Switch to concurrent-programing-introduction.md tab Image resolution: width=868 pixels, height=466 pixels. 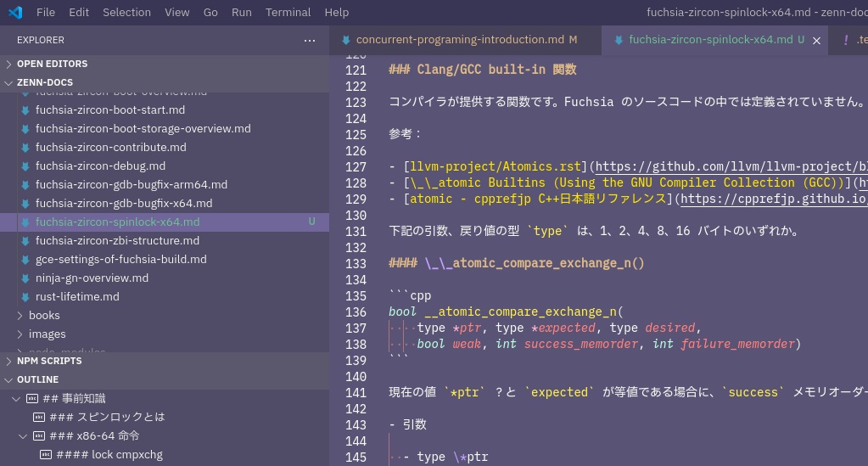pyautogui.click(x=466, y=40)
